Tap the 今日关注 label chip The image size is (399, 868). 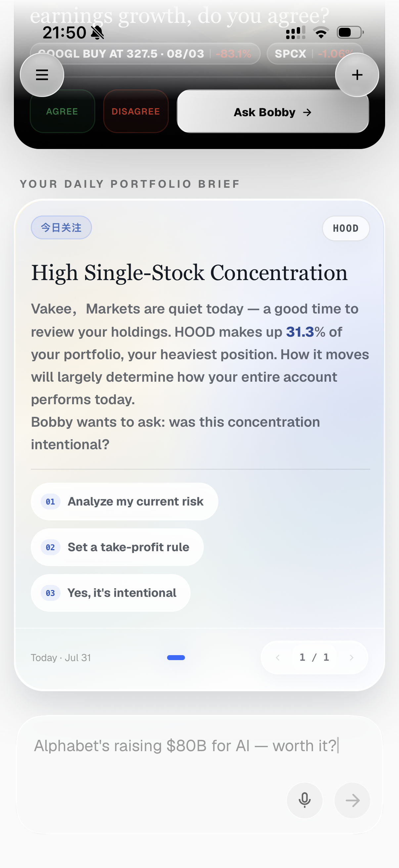pos(61,227)
